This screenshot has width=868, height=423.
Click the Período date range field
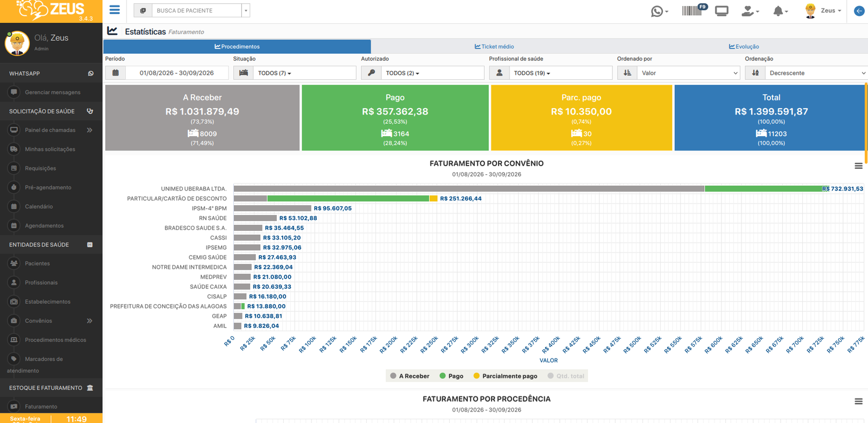[177, 73]
